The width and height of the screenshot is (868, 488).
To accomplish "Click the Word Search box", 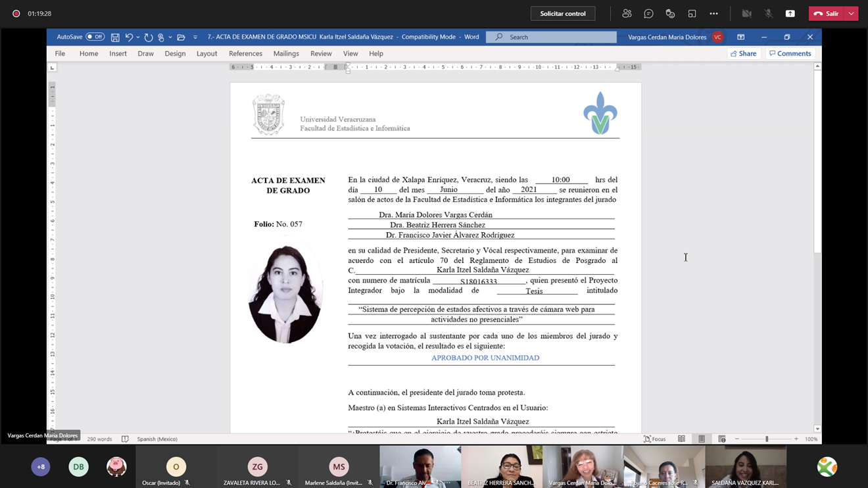I will point(551,37).
